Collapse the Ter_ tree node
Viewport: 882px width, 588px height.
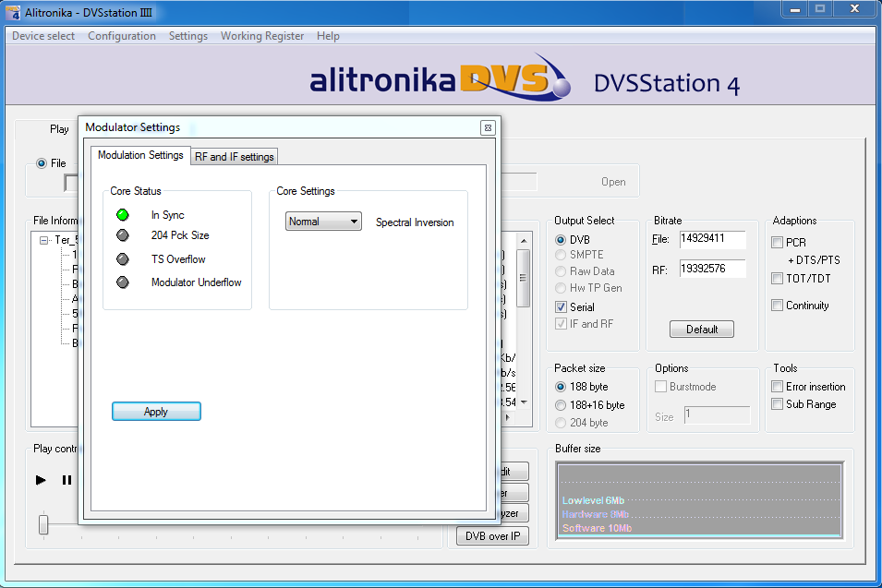pyautogui.click(x=43, y=240)
